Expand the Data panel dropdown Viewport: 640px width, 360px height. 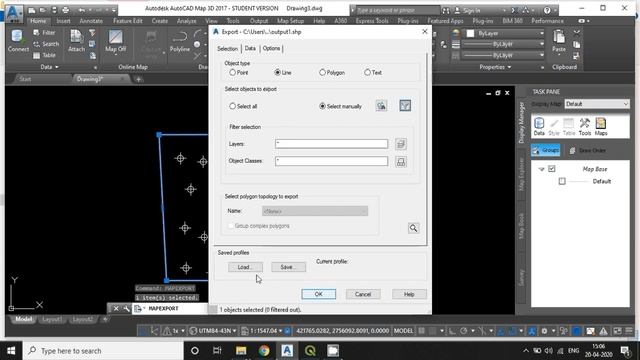point(50,67)
